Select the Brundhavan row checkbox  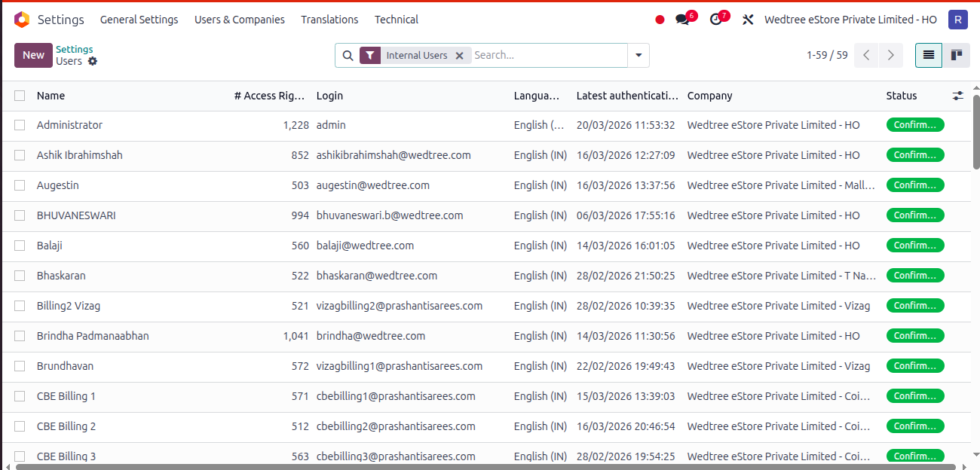pyautogui.click(x=20, y=366)
